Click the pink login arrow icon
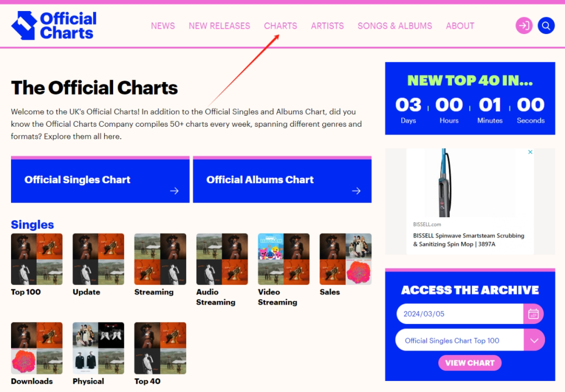This screenshot has width=565, height=392. [x=524, y=26]
